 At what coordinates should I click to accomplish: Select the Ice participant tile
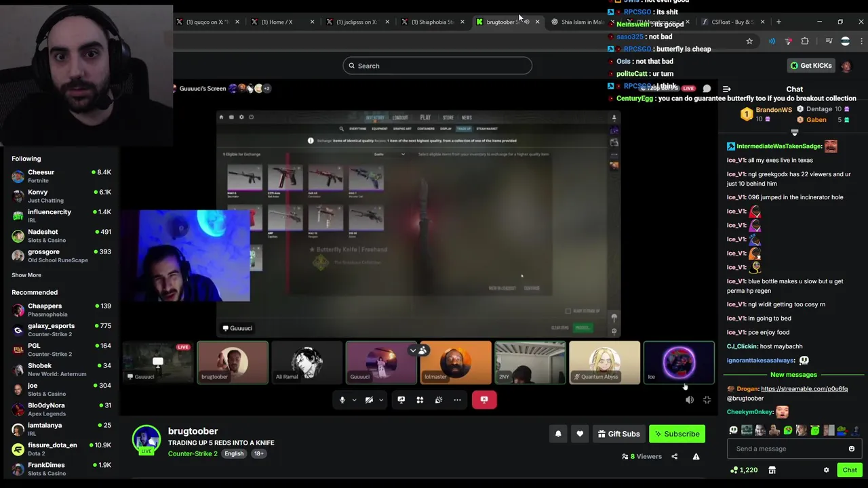(x=679, y=363)
